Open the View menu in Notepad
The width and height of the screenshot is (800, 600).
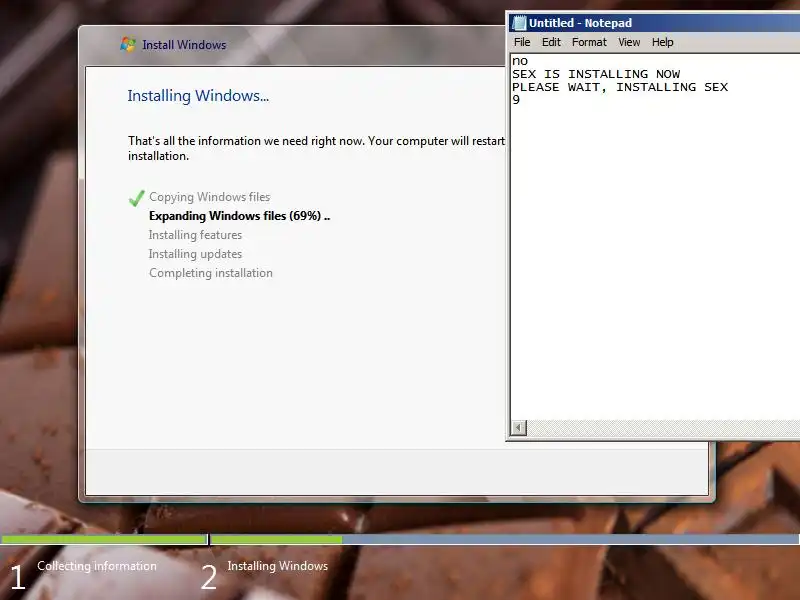click(629, 42)
